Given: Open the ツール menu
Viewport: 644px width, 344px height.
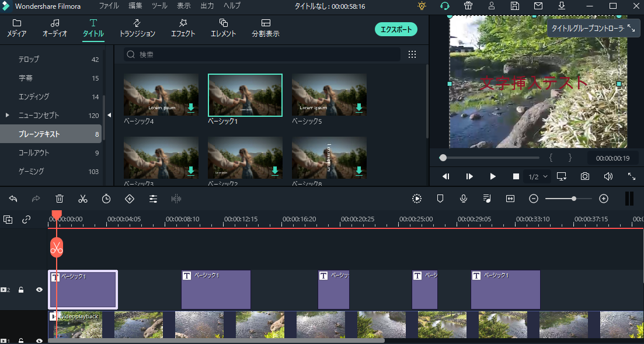Looking at the screenshot, I should click(x=159, y=6).
